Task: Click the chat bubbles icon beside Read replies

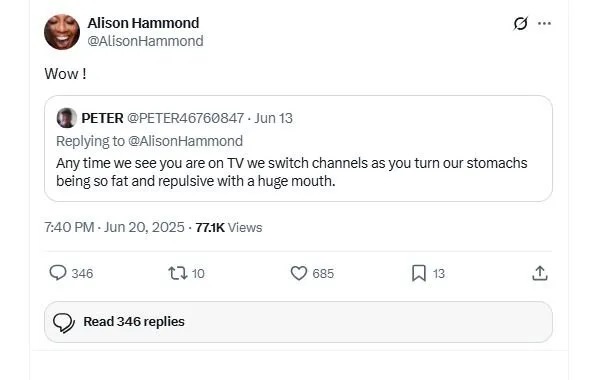Action: [x=64, y=323]
